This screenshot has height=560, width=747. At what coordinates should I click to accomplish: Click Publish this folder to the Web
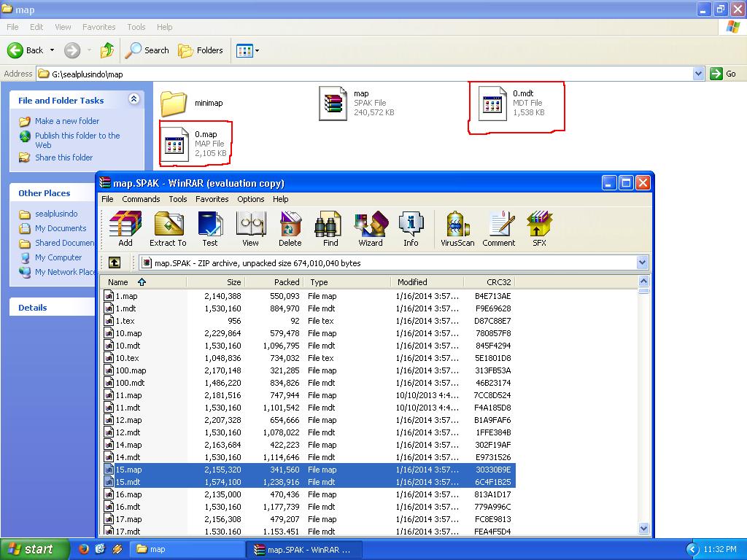[77, 140]
